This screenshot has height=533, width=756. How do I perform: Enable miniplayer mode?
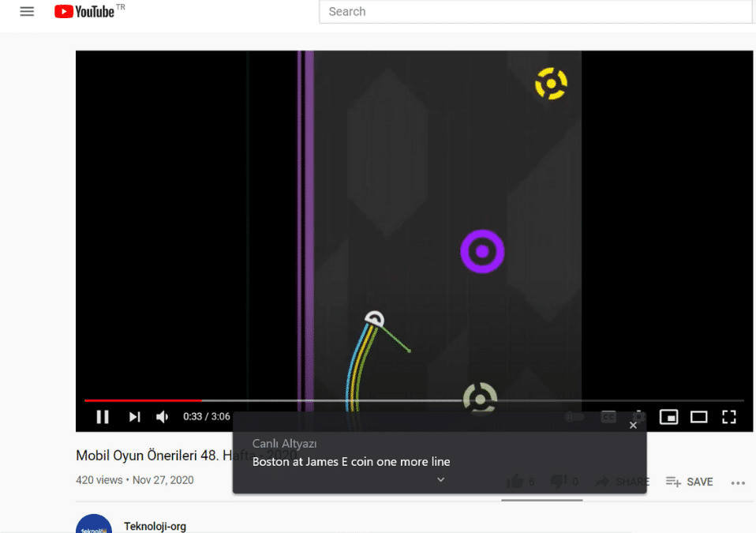point(668,417)
